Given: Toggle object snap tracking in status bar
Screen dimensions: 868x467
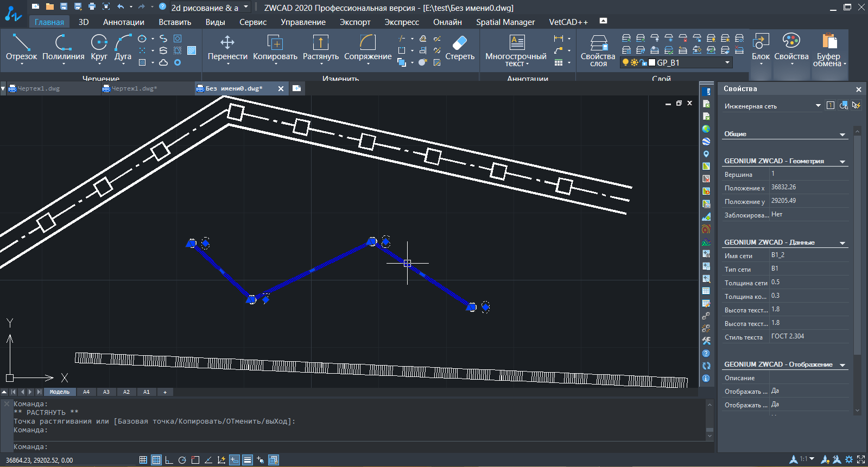Looking at the screenshot, I should point(208,460).
